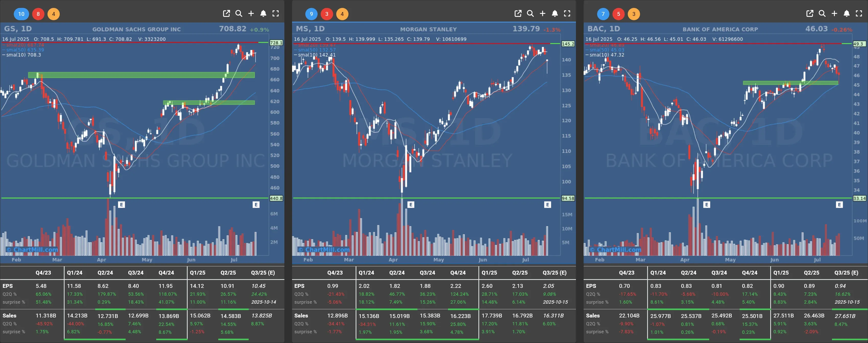Screen dimensions: 868x343
Task: Expand BAC chart to fullscreen
Action: point(859,14)
